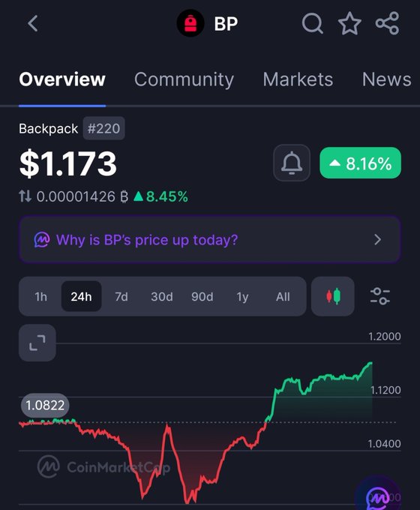Expand the chart to fullscreen
Screen dimensions: 420x510
pos(37,343)
